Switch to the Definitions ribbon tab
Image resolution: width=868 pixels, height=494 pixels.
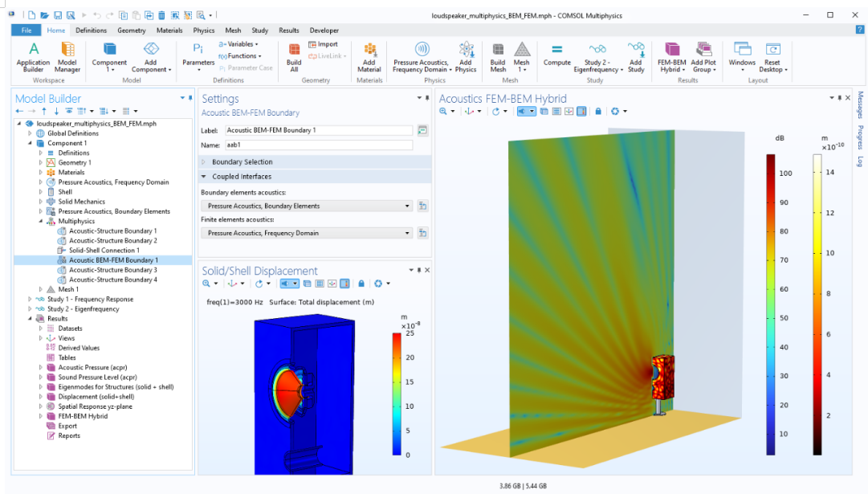[92, 31]
